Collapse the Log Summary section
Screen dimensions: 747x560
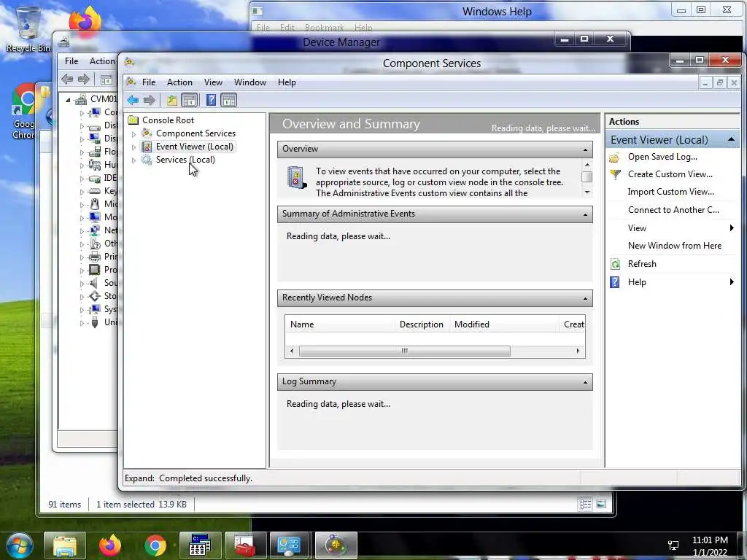[x=585, y=382]
